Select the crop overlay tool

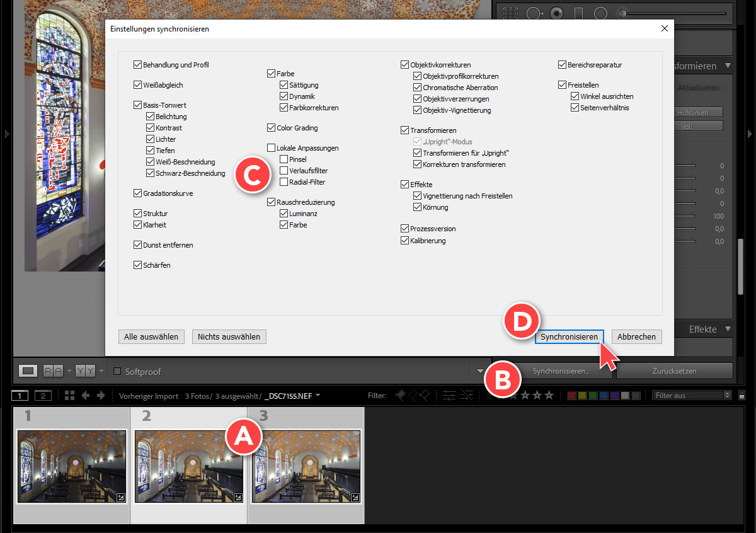click(x=511, y=13)
